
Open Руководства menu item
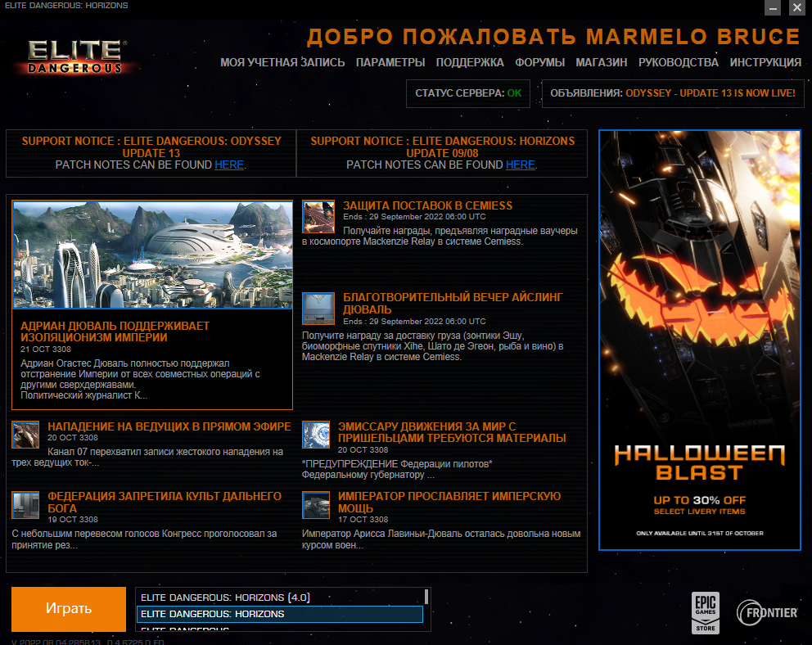click(x=679, y=63)
